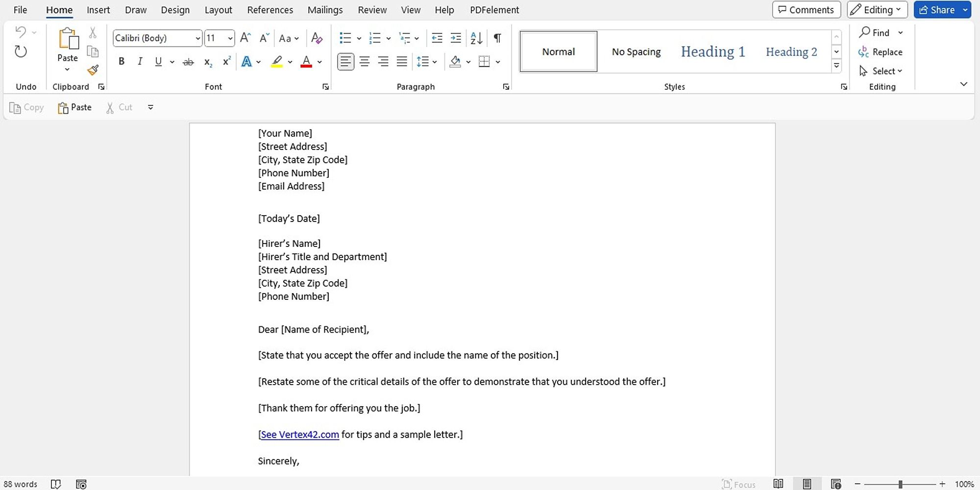
Task: Apply the Heading 1 style
Action: (x=712, y=52)
